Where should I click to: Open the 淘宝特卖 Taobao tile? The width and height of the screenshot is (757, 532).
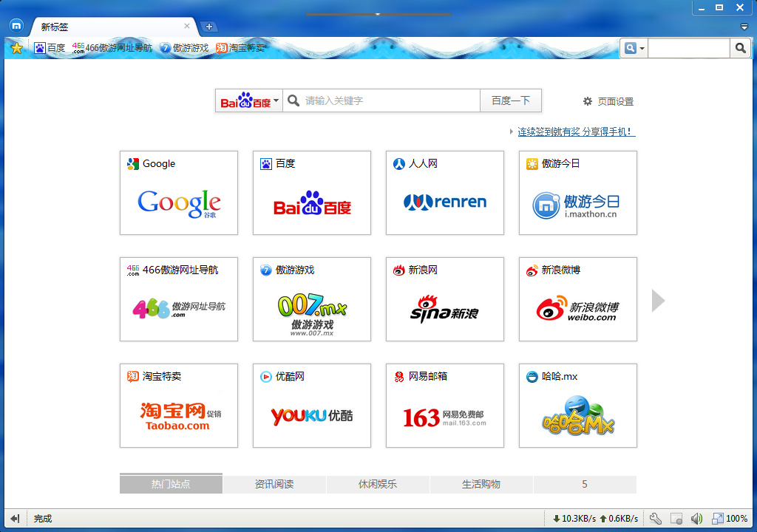179,406
